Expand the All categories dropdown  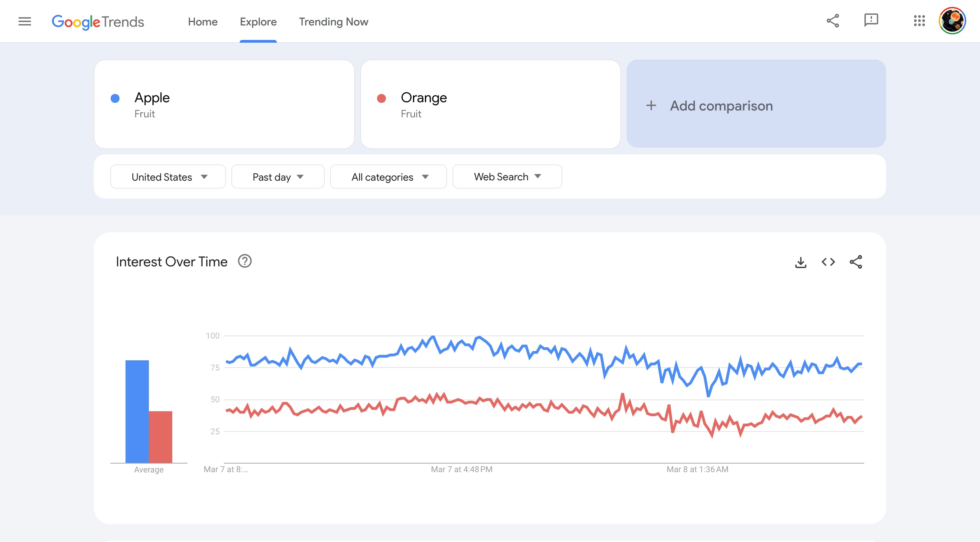pos(389,176)
